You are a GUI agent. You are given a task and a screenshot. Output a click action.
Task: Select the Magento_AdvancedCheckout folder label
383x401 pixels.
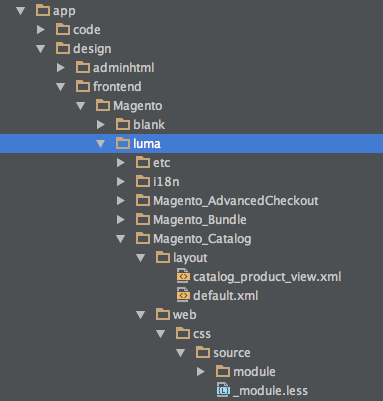point(236,201)
